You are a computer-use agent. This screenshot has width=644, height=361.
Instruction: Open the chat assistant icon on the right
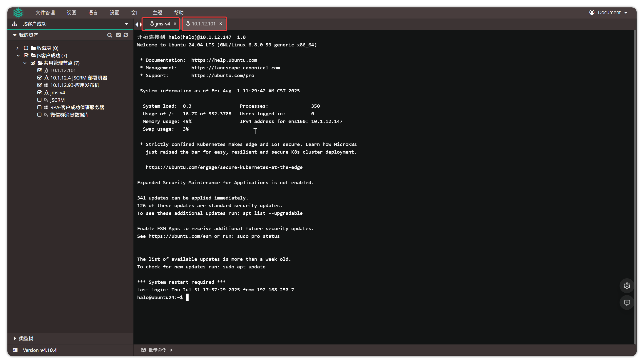(x=627, y=303)
